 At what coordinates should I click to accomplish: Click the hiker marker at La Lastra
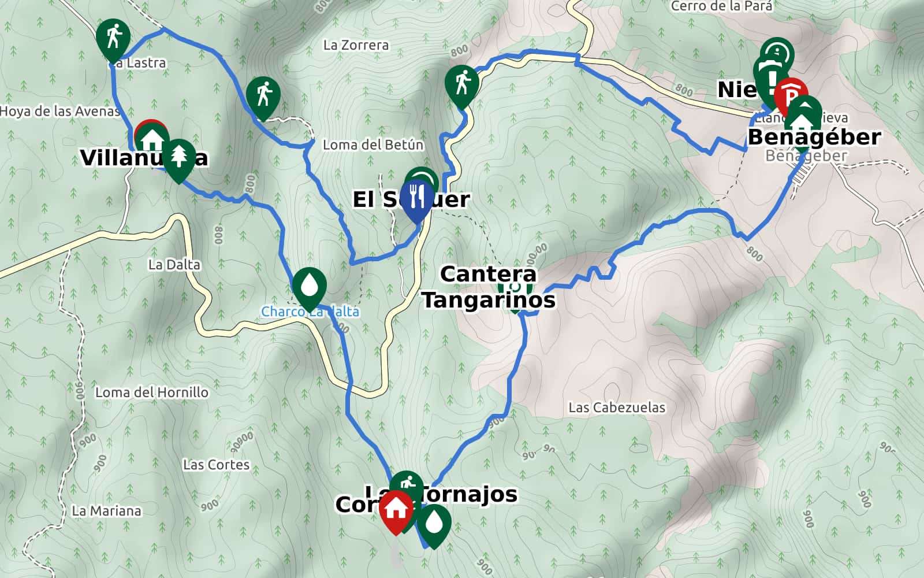pyautogui.click(x=113, y=38)
